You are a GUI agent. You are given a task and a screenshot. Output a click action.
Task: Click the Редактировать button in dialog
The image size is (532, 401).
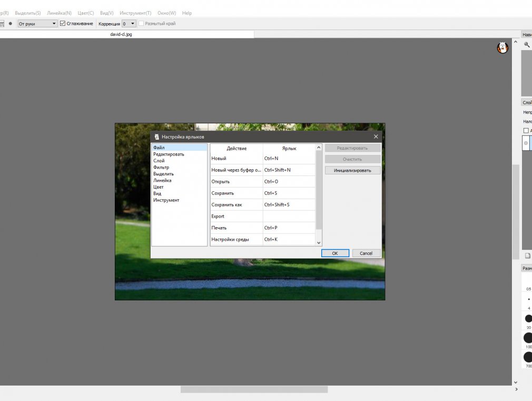click(352, 148)
